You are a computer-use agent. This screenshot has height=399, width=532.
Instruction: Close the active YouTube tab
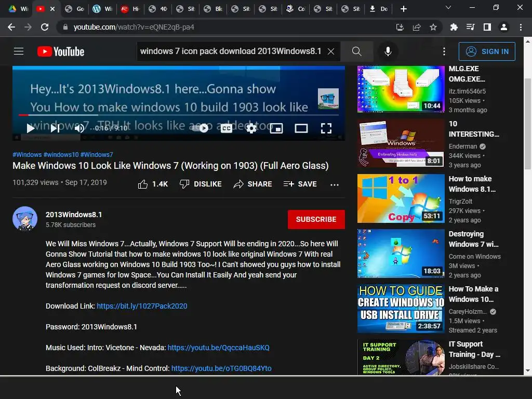coord(52,9)
